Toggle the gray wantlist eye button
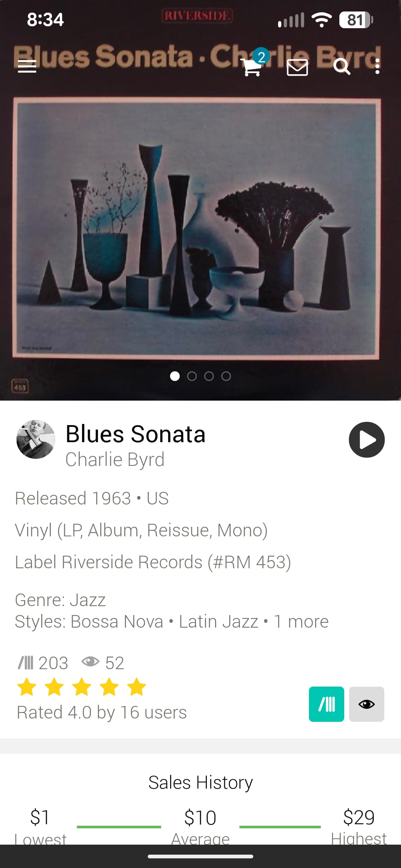Screen dimensions: 401x868 coord(366,704)
